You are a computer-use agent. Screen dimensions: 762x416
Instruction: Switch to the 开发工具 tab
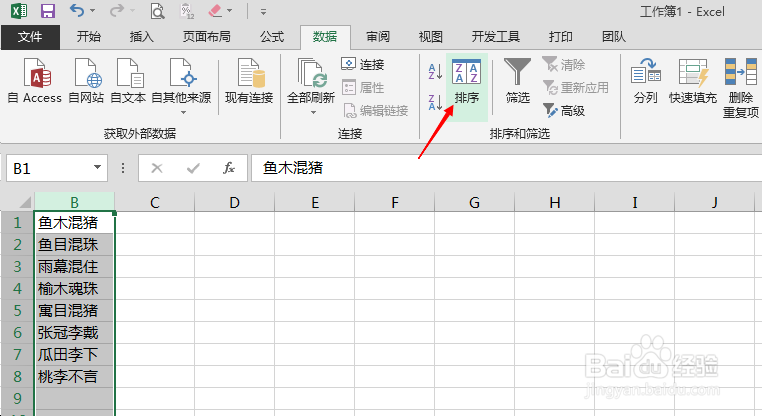click(496, 37)
